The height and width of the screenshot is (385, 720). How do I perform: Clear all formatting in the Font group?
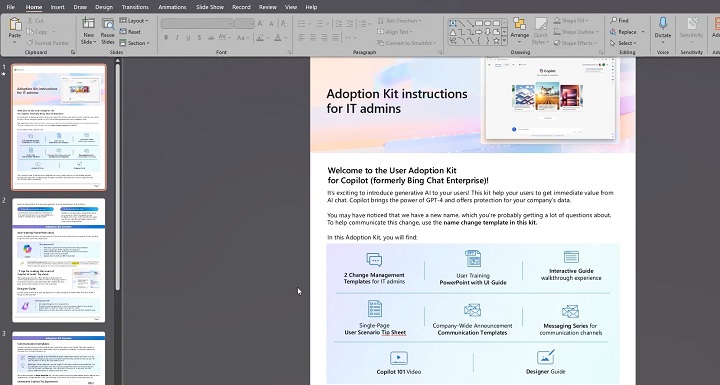click(284, 23)
